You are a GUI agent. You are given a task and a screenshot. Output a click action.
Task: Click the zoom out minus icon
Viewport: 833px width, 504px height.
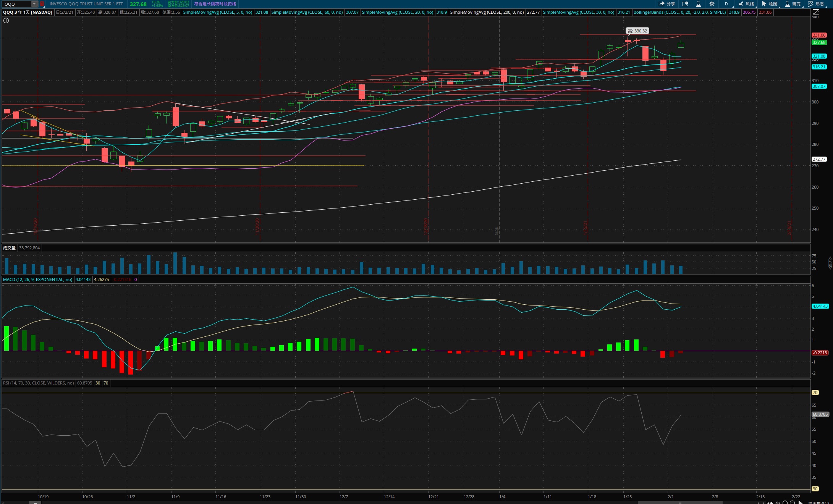792,502
